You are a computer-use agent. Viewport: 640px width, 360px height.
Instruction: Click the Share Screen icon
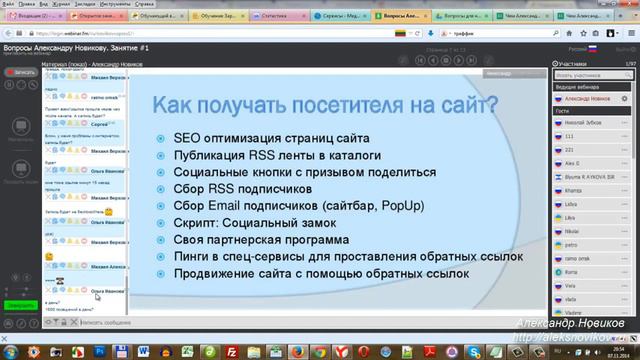(x=21, y=169)
